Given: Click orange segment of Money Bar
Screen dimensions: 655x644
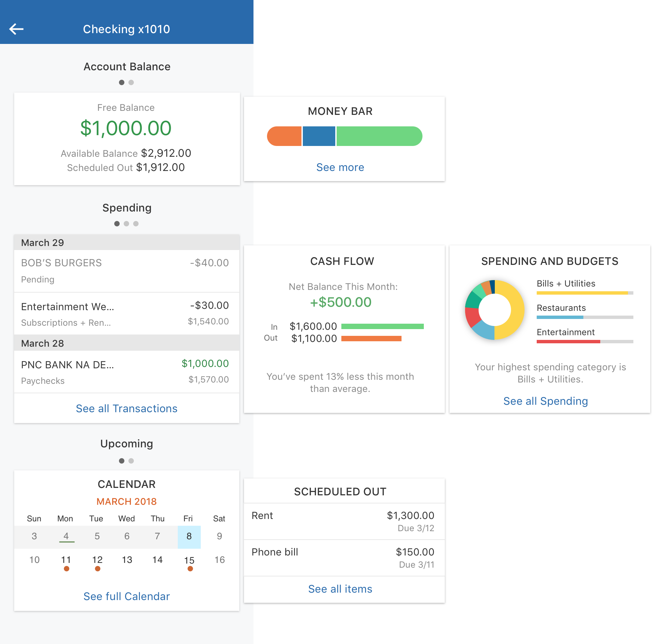Looking at the screenshot, I should tap(284, 136).
